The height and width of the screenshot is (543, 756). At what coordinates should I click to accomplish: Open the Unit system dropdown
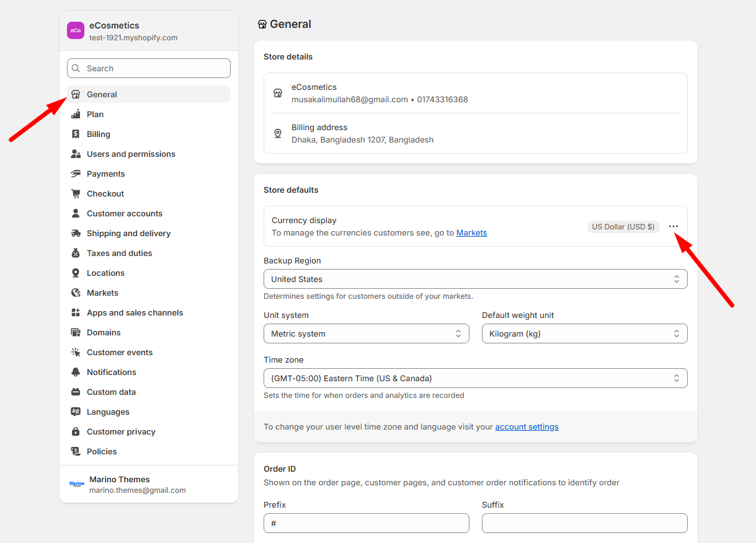click(x=366, y=333)
